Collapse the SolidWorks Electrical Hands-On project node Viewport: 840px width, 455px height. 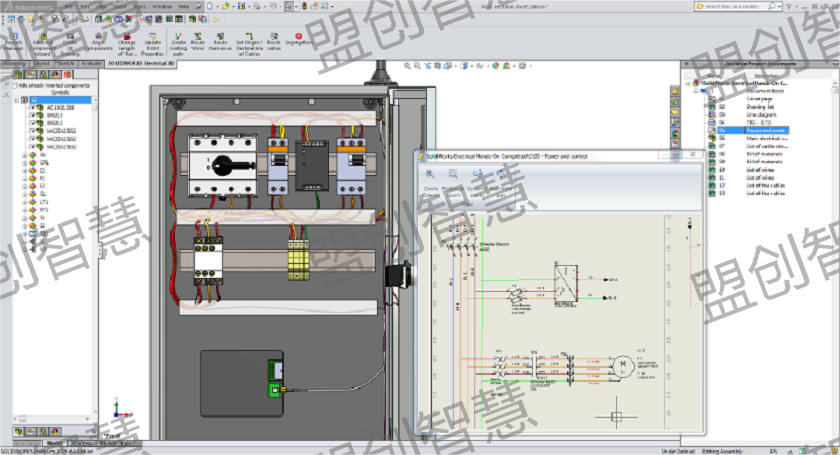pos(688,84)
